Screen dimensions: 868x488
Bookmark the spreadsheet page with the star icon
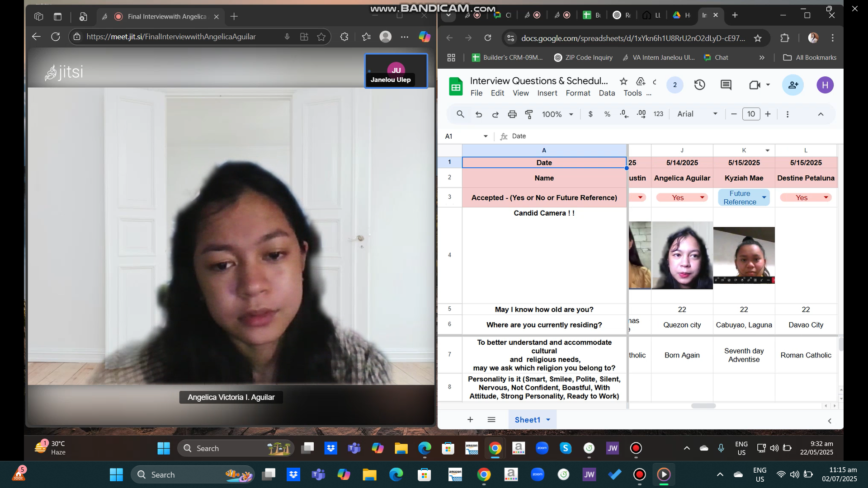click(758, 38)
